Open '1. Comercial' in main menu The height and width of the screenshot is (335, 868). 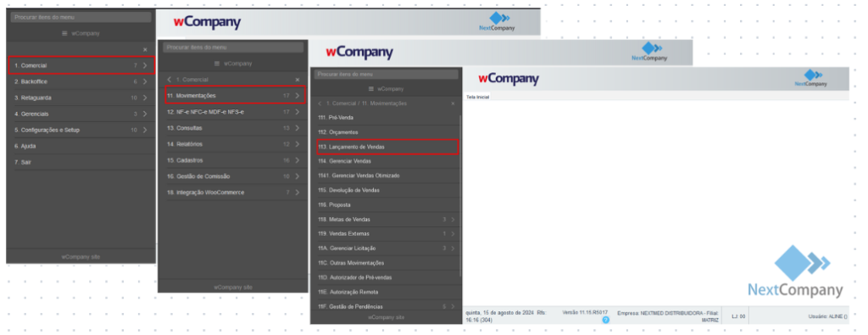point(82,65)
